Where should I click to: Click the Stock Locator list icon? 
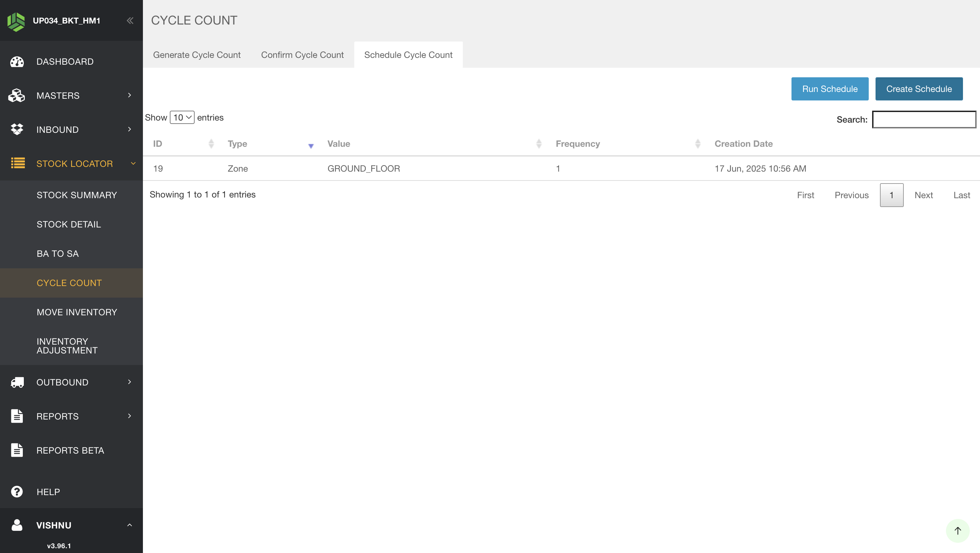[x=17, y=163]
